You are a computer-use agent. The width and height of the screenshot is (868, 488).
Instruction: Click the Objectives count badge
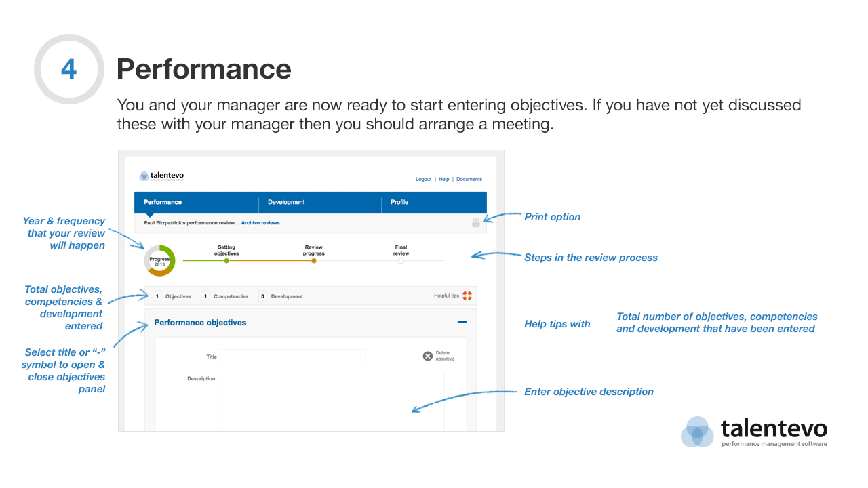pyautogui.click(x=157, y=296)
